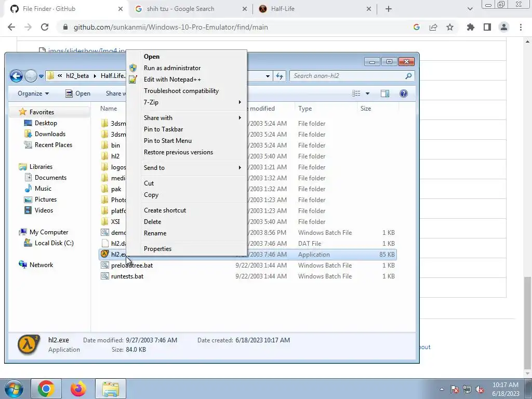Image resolution: width=532 pixels, height=399 pixels.
Task: Switch to the Half-Life tab
Action: 315,9
